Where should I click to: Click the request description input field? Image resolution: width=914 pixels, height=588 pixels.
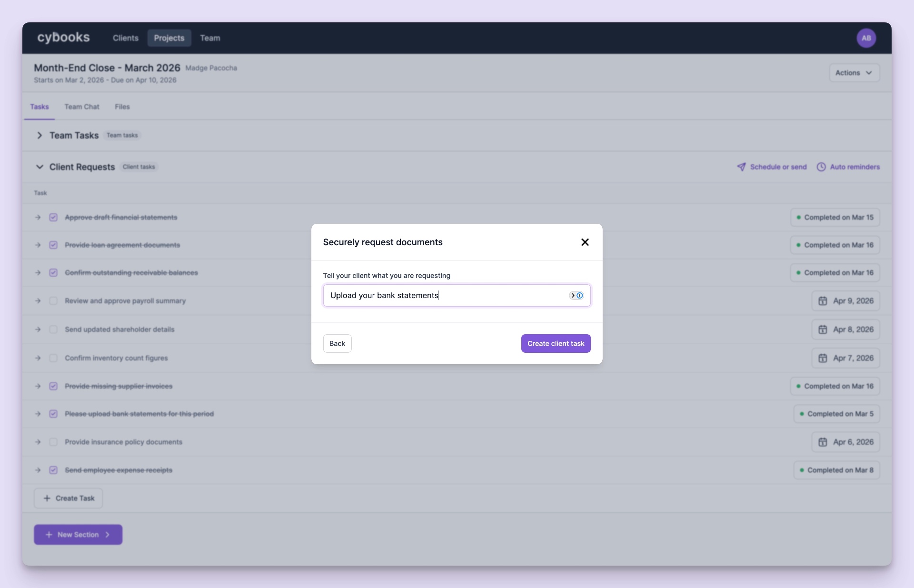(457, 295)
